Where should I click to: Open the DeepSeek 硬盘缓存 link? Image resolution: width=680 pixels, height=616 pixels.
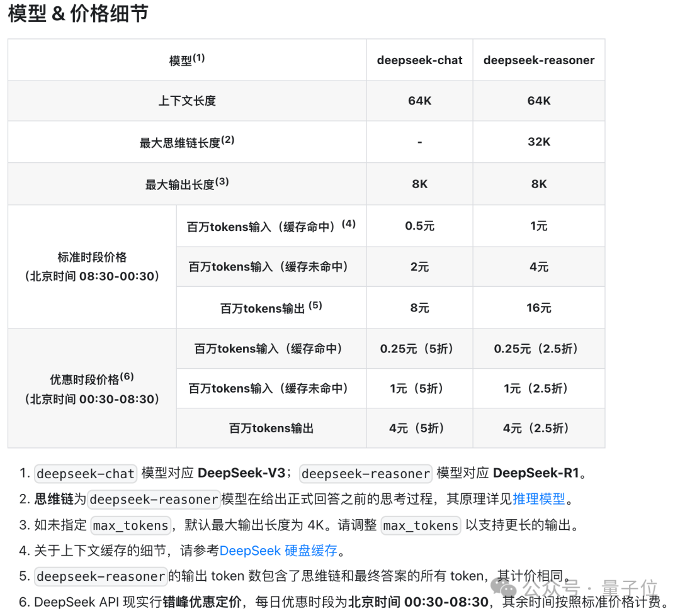tap(278, 551)
